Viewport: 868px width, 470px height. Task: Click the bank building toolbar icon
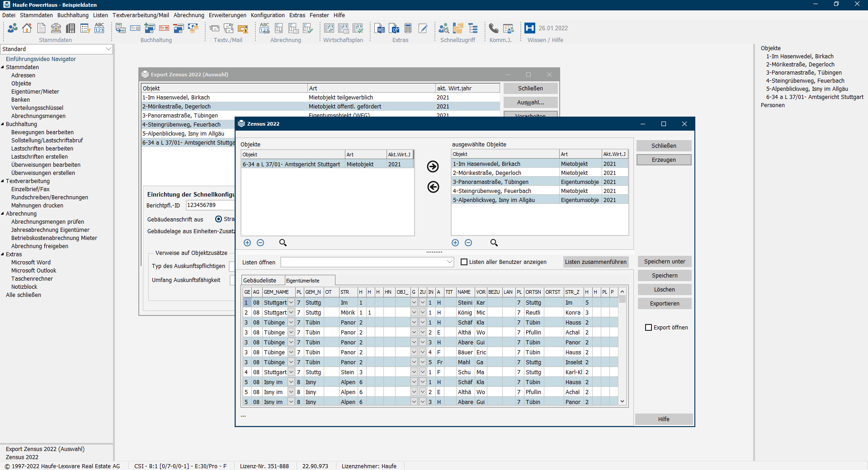(x=56, y=28)
